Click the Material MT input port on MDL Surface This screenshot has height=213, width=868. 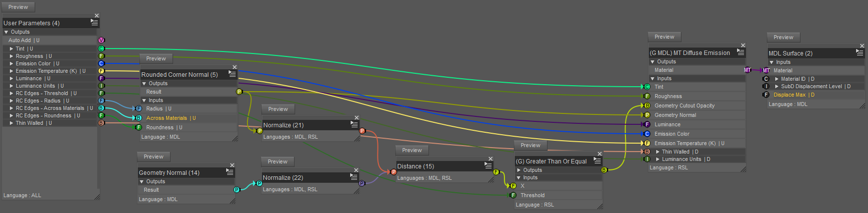point(766,70)
